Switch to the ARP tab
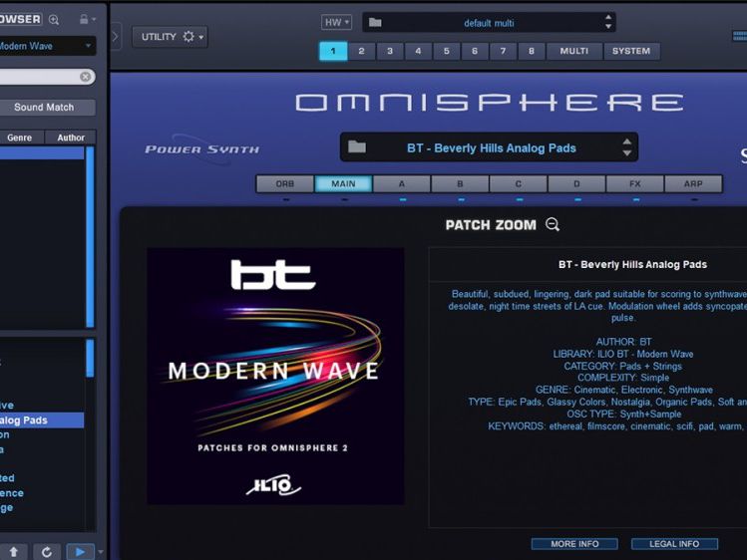This screenshot has width=747, height=560. (x=693, y=183)
